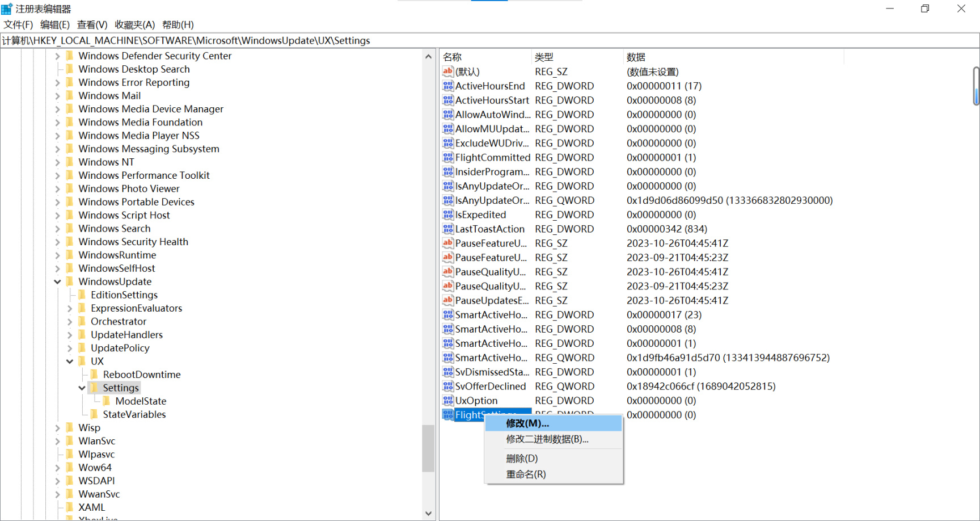Click the Settings folder icon
Image resolution: width=980 pixels, height=521 pixels.
point(95,388)
